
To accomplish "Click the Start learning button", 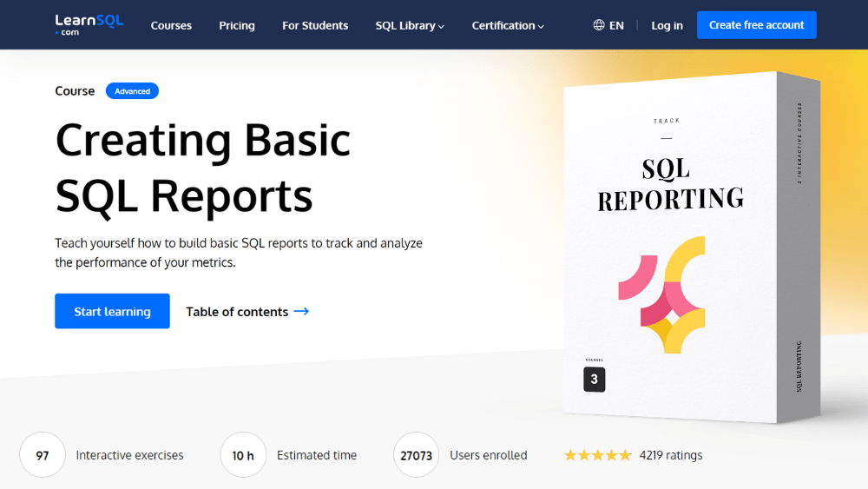I will 112,311.
